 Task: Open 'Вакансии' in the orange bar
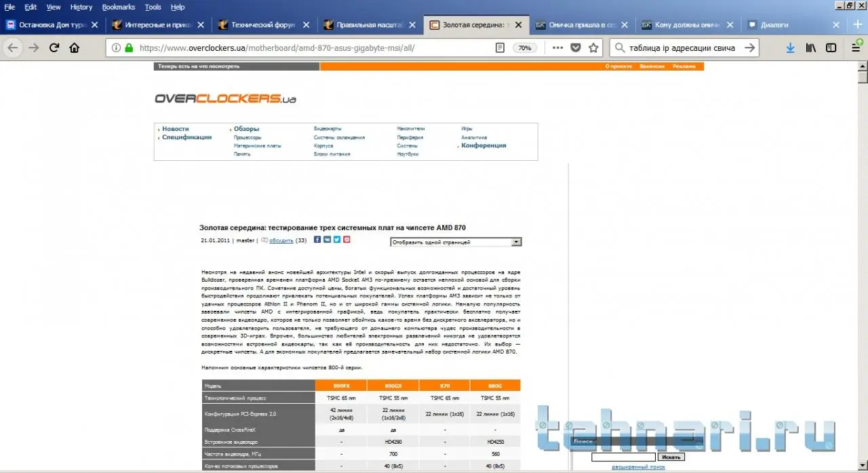click(652, 67)
